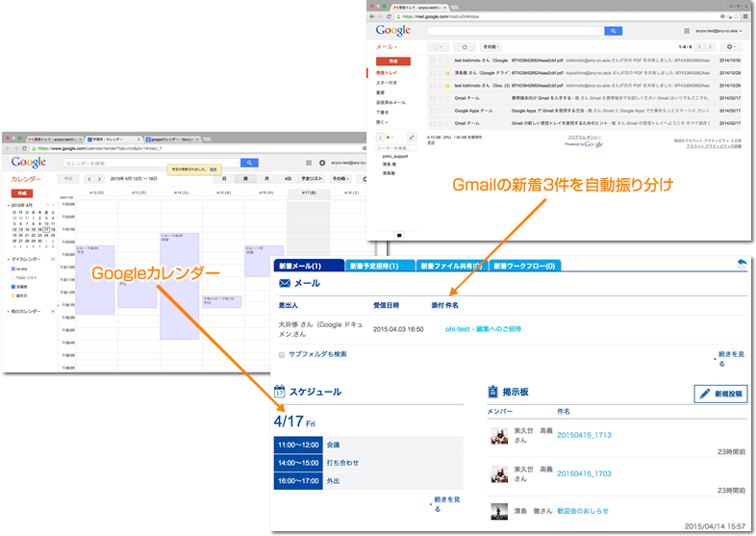
Task: Switch Calendar to 日 day view
Action: (224, 179)
